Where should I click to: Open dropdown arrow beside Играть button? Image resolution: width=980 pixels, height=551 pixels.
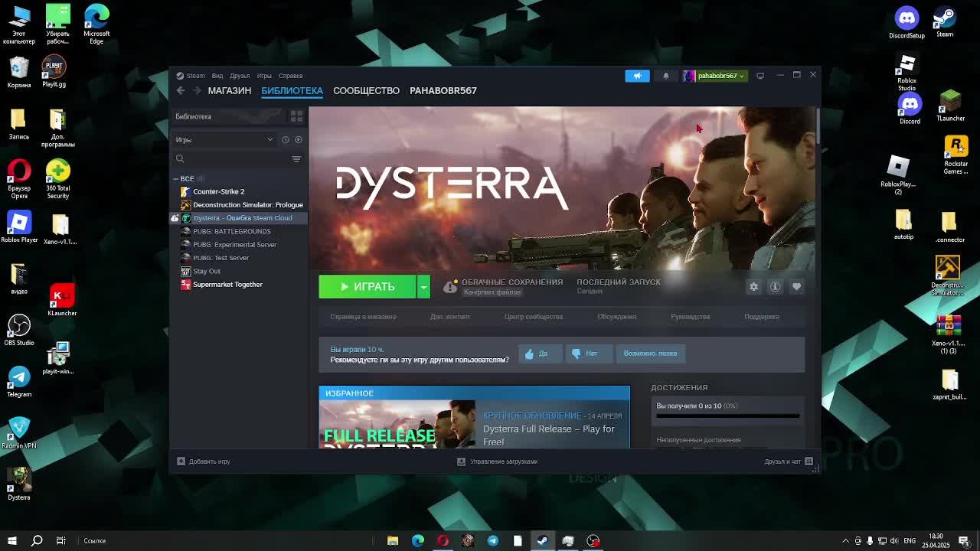pyautogui.click(x=423, y=286)
